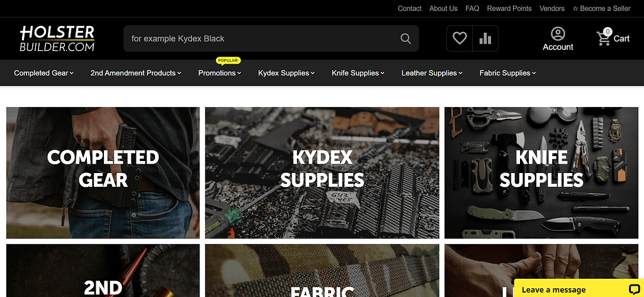
Task: Open the wishlist heart icon
Action: click(x=460, y=38)
